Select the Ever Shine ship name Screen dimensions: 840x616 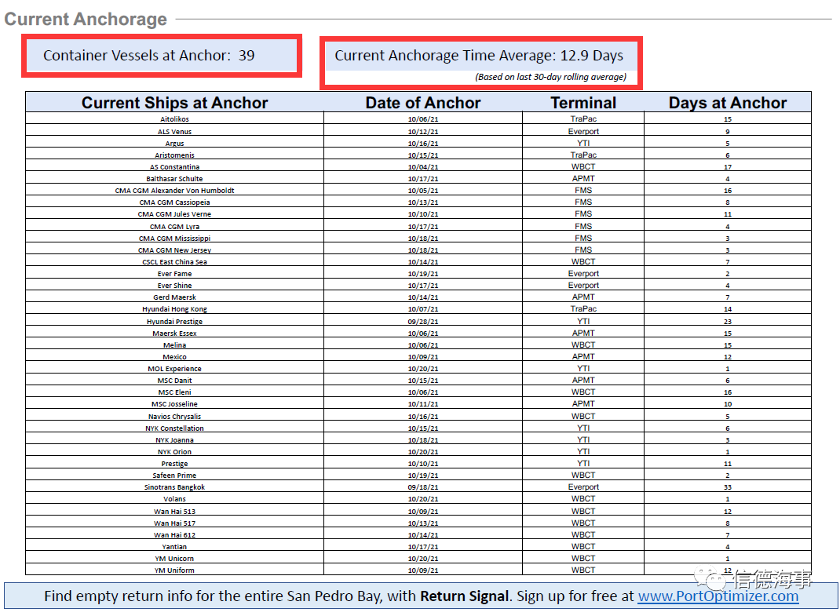(x=174, y=285)
